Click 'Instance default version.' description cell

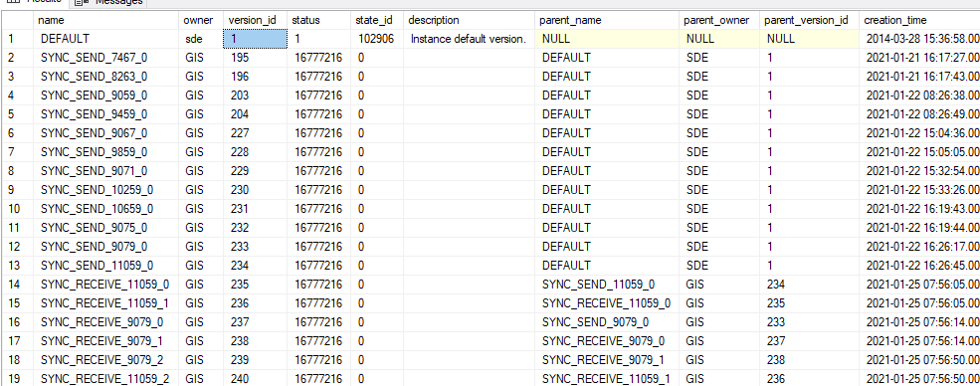(470, 39)
